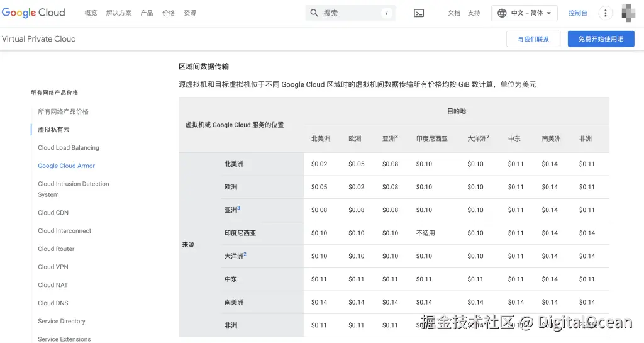644x343 pixels.
Task: Open Google Cloud Armor pricing
Action: 67,166
